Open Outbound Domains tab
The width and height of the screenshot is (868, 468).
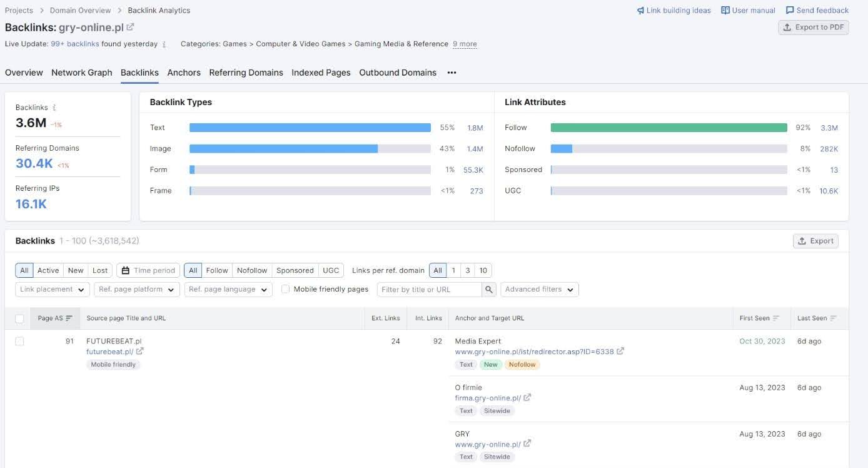tap(398, 73)
